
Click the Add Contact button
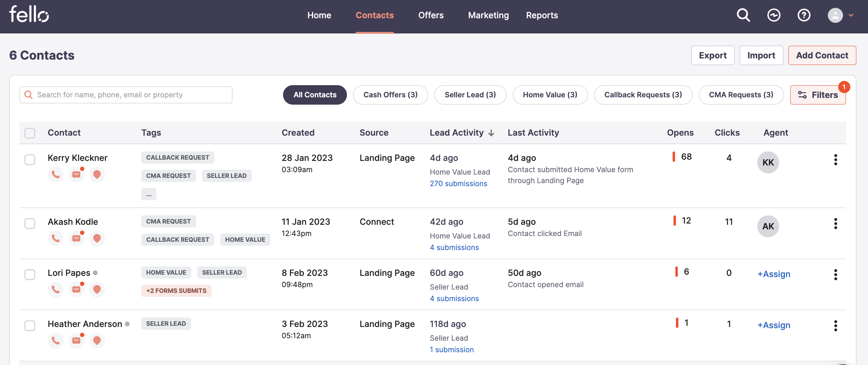[822, 55]
